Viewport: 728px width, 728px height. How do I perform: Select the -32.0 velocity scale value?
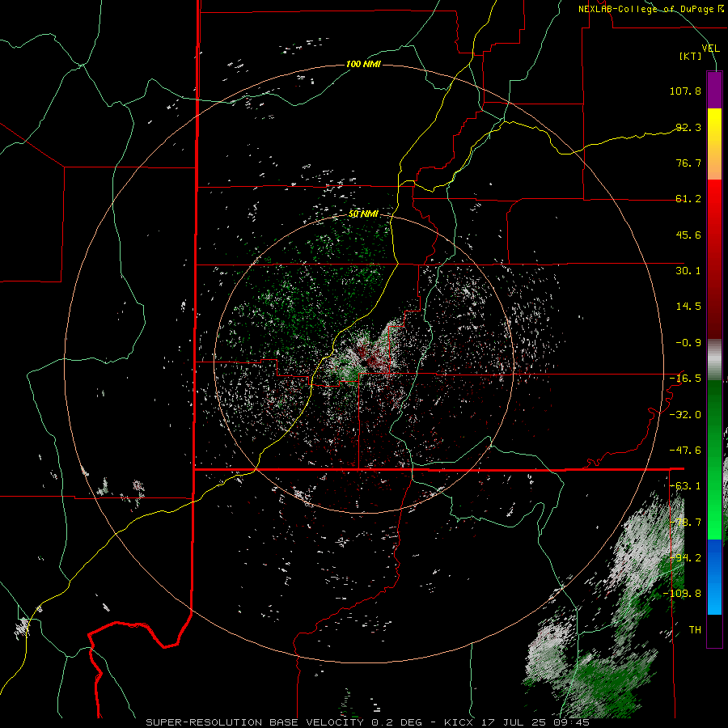pyautogui.click(x=685, y=415)
